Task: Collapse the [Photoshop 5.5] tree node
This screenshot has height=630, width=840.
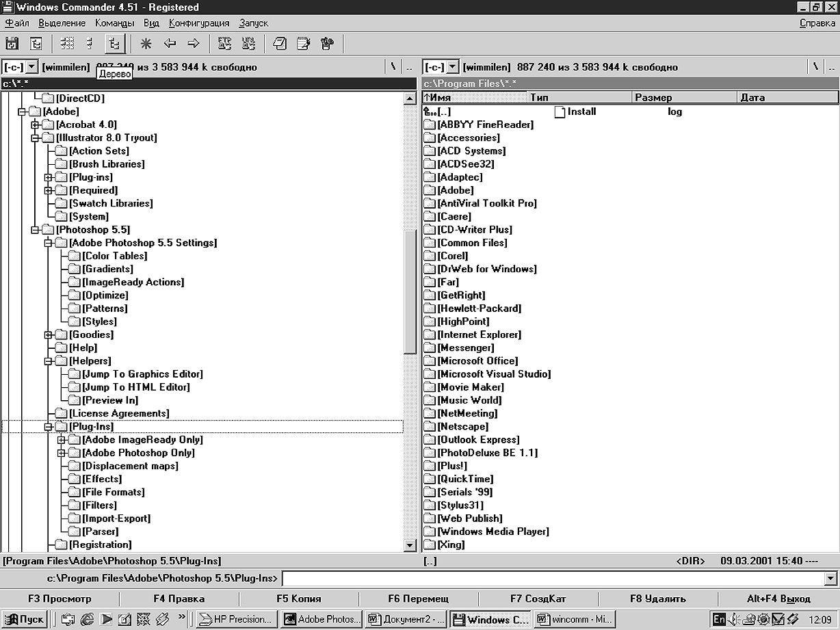Action: coord(36,230)
